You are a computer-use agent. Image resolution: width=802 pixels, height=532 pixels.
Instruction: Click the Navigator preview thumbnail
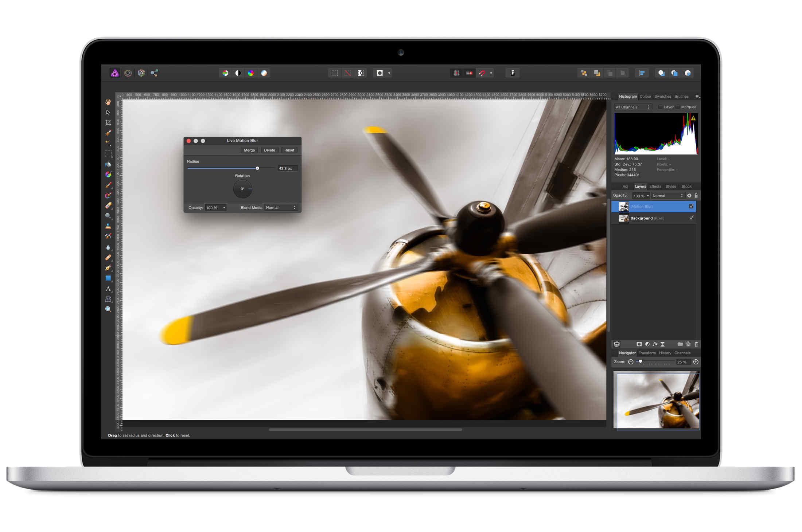(656, 401)
